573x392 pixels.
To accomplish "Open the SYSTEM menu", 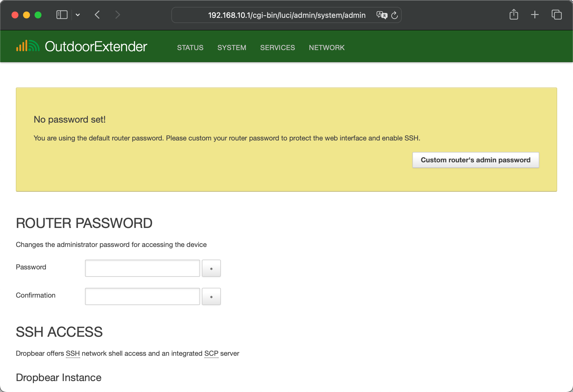I will (232, 47).
